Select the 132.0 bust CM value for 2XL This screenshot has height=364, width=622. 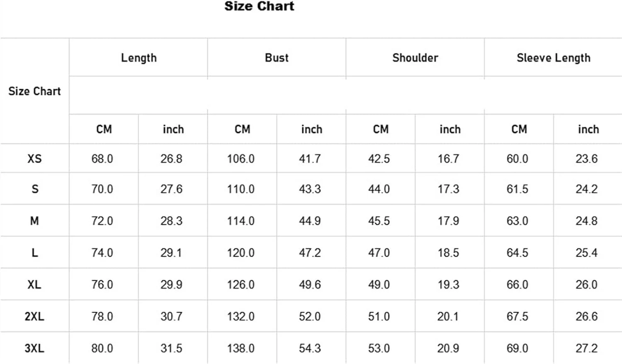pos(241,316)
